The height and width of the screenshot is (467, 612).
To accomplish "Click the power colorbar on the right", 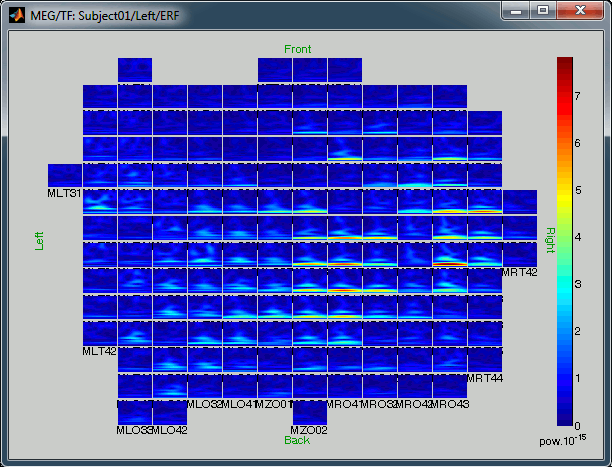I will 566,241.
